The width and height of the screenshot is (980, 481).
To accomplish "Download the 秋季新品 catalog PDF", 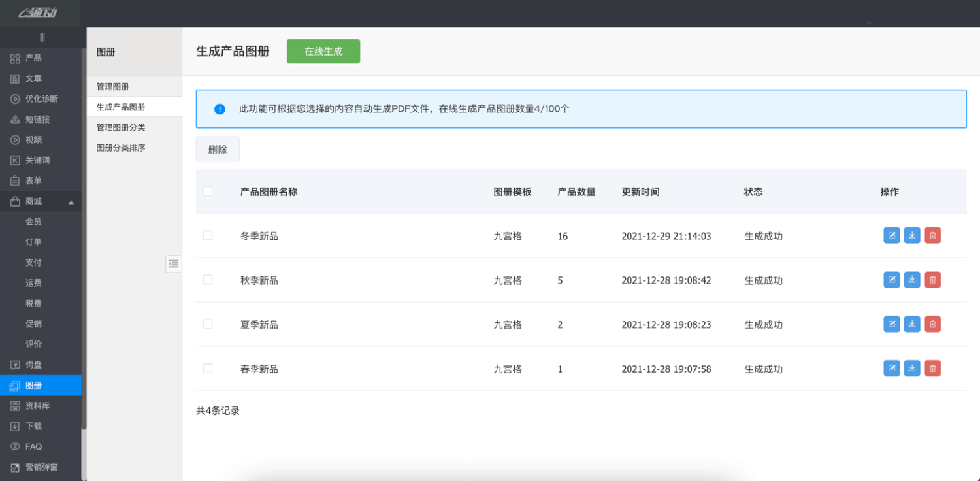I will pos(912,280).
